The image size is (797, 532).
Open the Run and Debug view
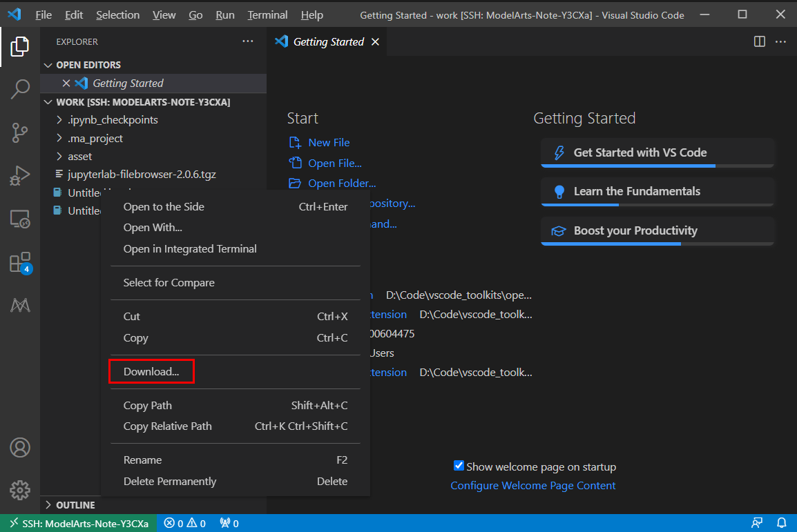coord(20,176)
